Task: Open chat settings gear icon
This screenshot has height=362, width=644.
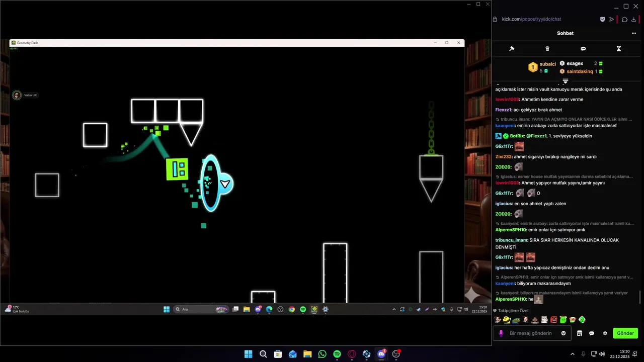Action: click(x=605, y=333)
